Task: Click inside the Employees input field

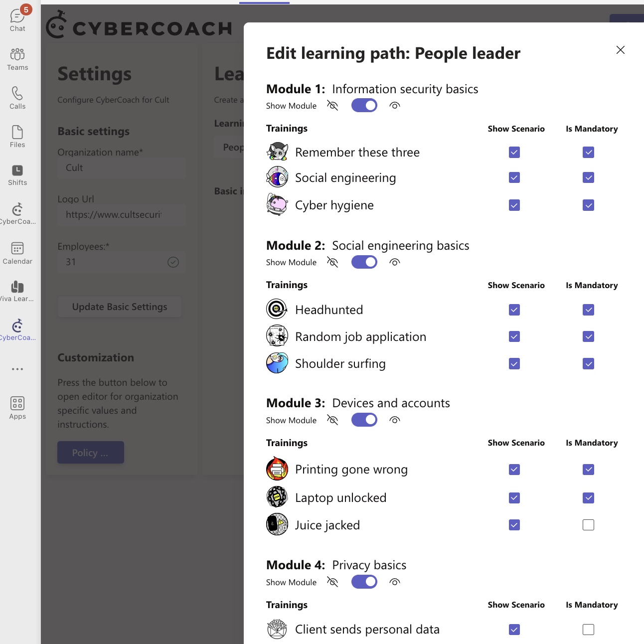Action: click(x=115, y=261)
